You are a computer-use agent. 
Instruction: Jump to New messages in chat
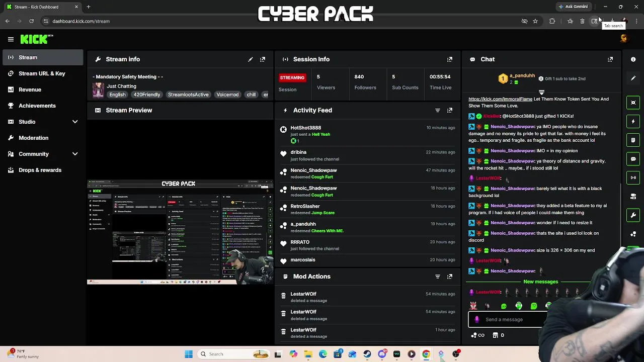coord(540,282)
